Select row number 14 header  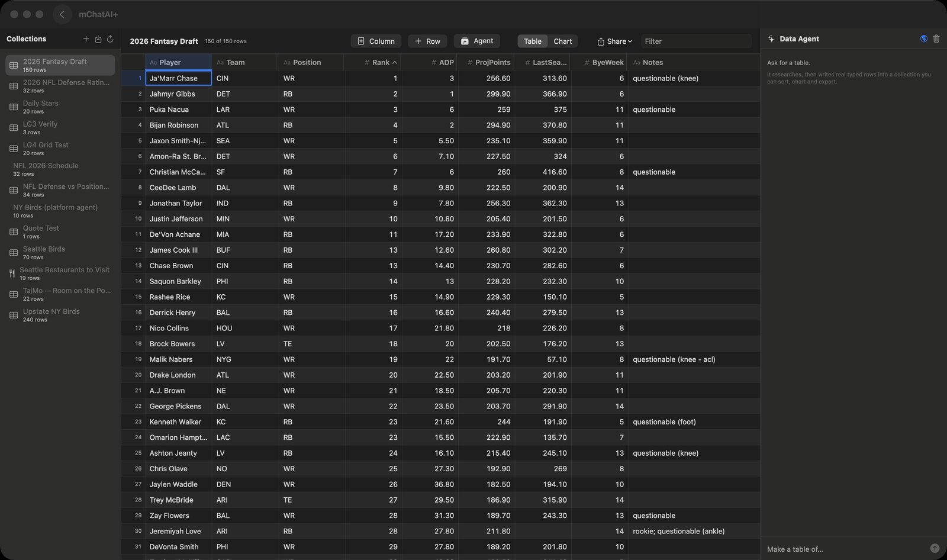click(133, 281)
